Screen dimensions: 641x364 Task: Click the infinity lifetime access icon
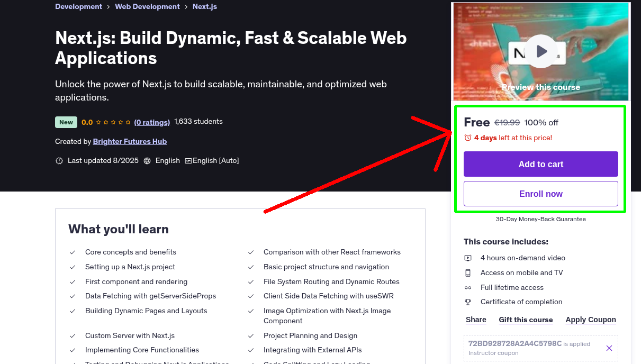(x=468, y=288)
